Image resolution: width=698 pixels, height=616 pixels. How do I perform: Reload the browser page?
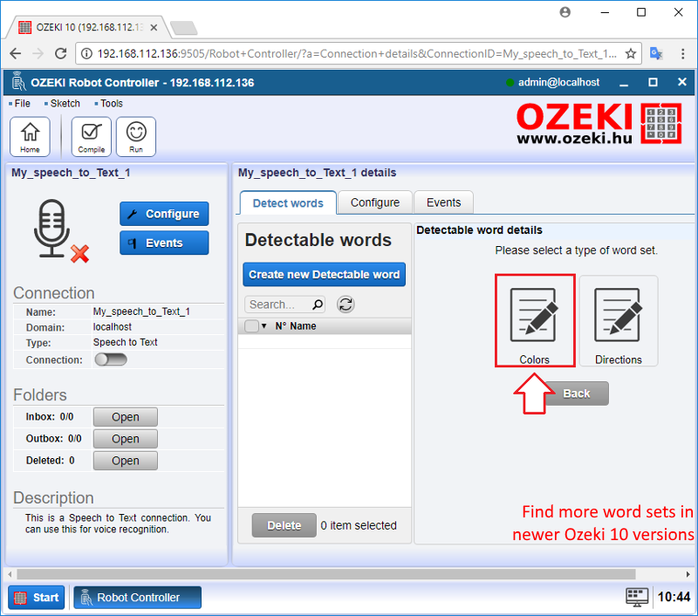tap(61, 54)
